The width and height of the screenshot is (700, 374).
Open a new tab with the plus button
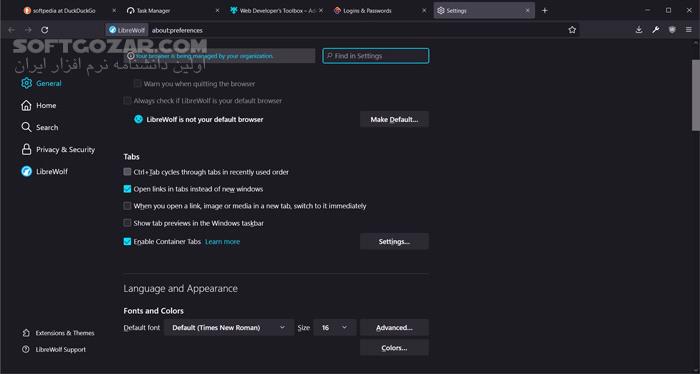[544, 10]
